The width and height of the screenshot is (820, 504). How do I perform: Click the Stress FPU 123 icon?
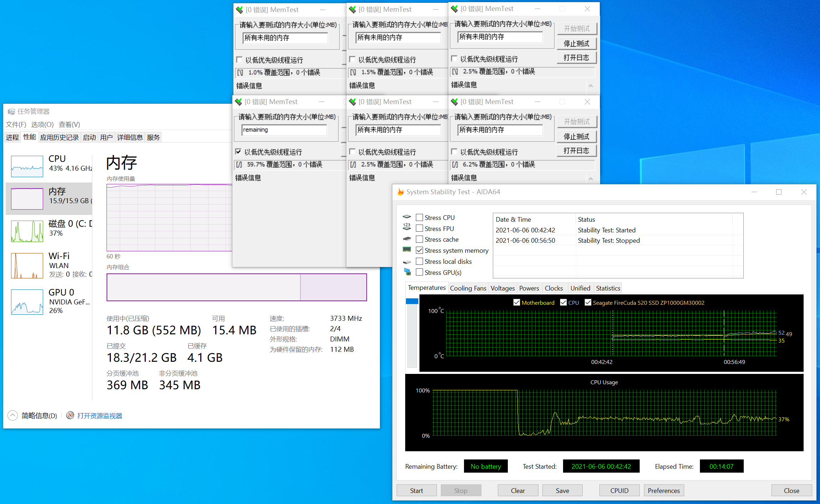pos(407,227)
